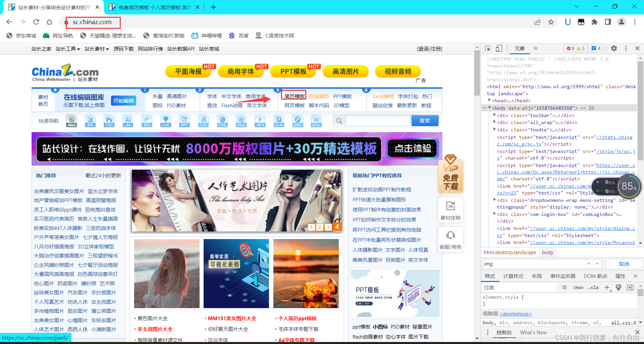The height and width of the screenshot is (344, 644).
Task: Open DevTools settings gear
Action: point(614,49)
